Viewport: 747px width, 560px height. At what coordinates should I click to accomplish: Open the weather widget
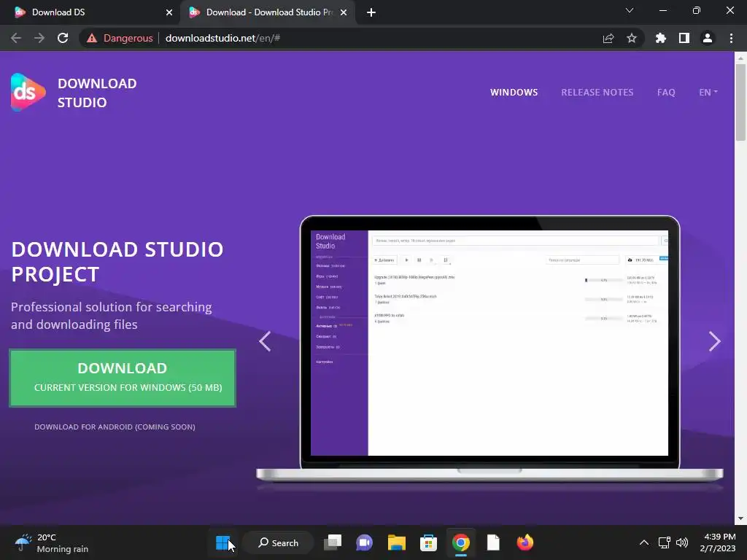point(51,542)
